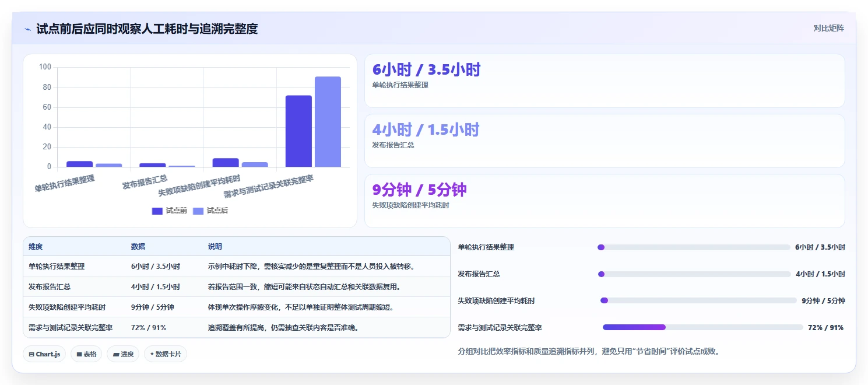The image size is (868, 385).
Task: Click the Chart.js tag chip
Action: [x=44, y=354]
